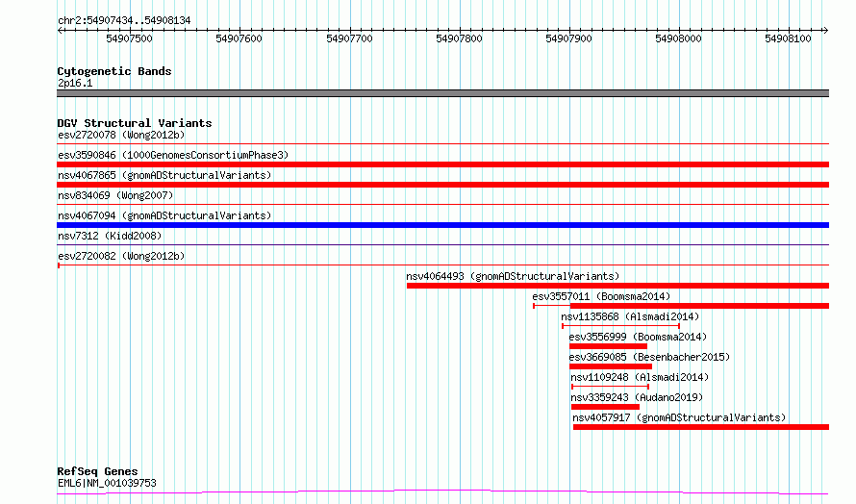Click ruler position 54908000
The width and height of the screenshot is (856, 504).
[679, 38]
